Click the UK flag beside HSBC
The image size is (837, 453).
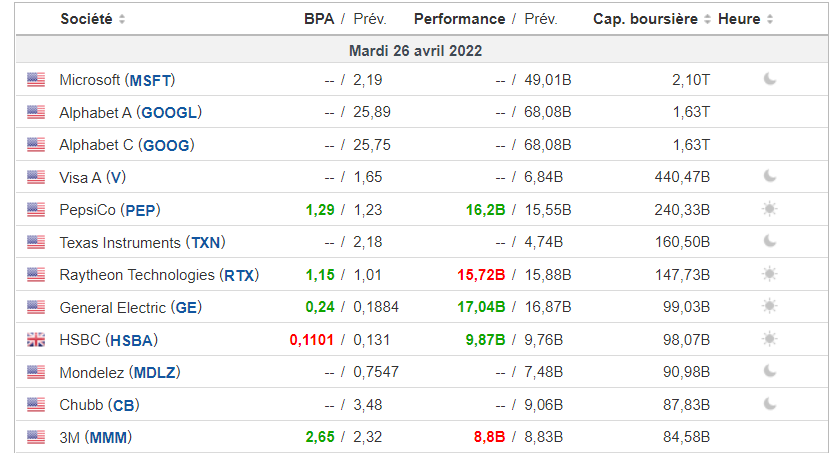(x=36, y=340)
